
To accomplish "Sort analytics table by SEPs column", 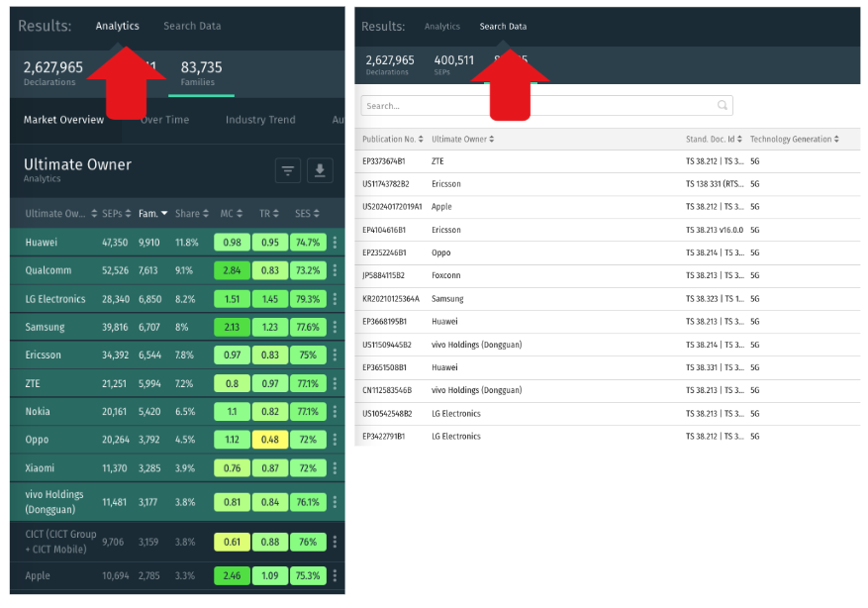I will coord(116,213).
